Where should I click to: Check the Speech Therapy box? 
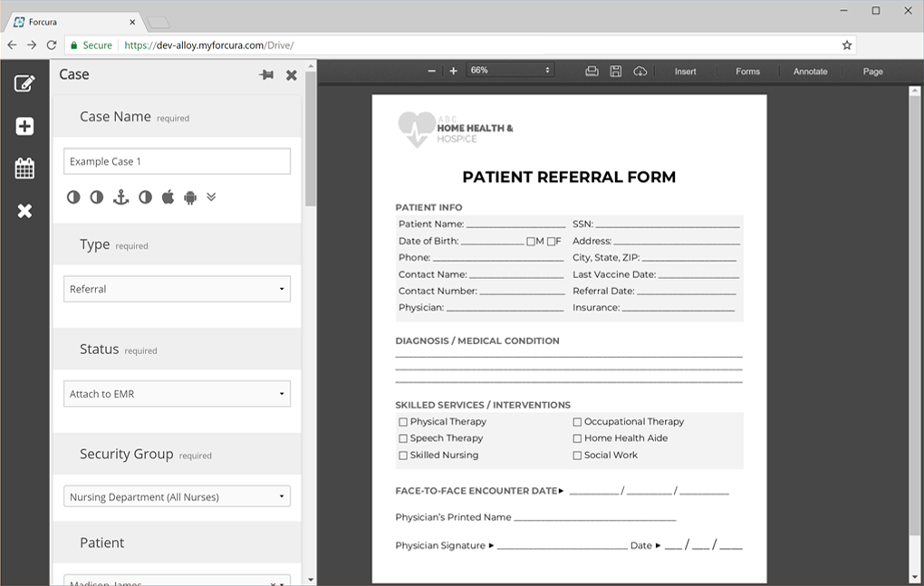pos(403,438)
